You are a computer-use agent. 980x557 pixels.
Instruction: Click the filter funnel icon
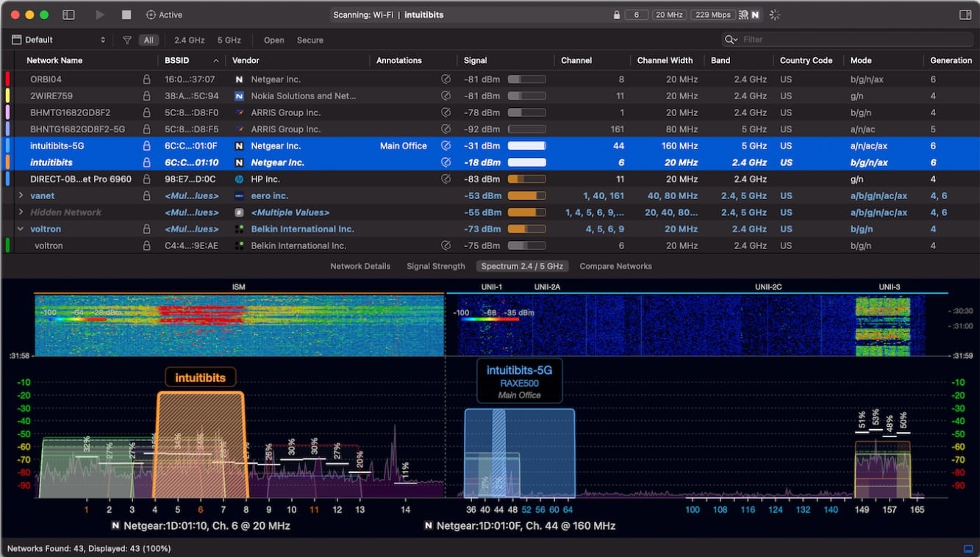(127, 40)
